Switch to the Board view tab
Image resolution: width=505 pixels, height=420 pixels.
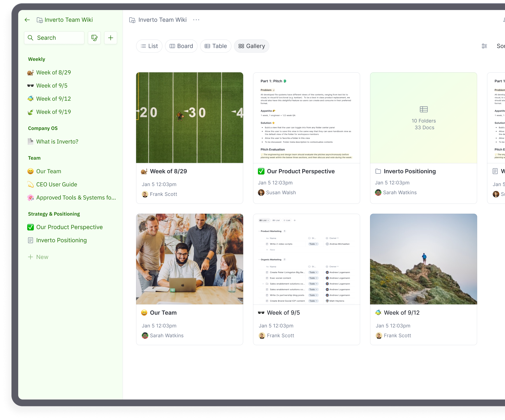coord(181,46)
